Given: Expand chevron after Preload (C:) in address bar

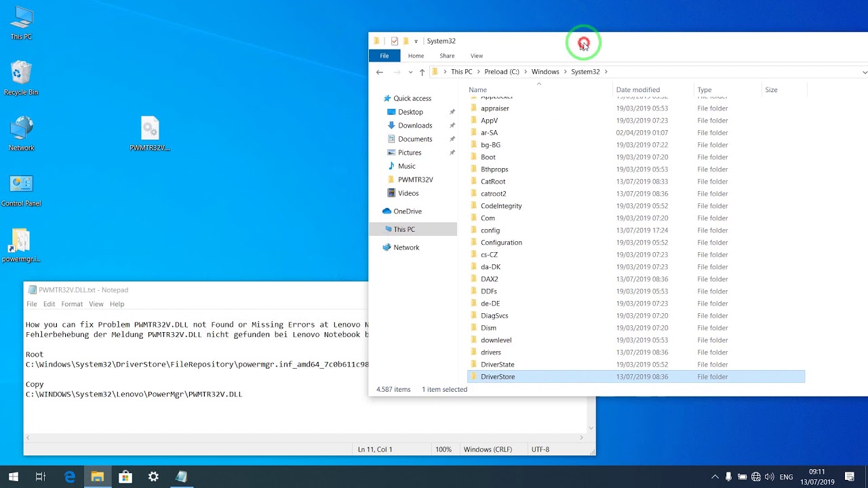Looking at the screenshot, I should tap(526, 72).
